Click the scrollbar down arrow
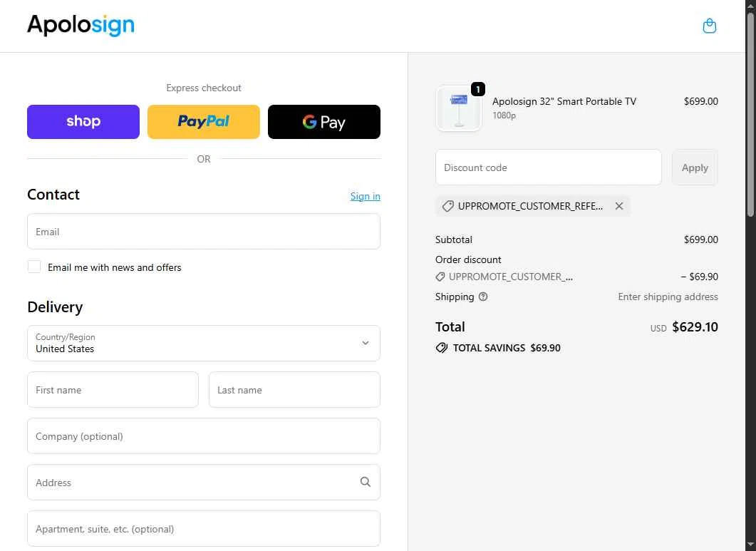Screen dimensions: 756x551 750,546
